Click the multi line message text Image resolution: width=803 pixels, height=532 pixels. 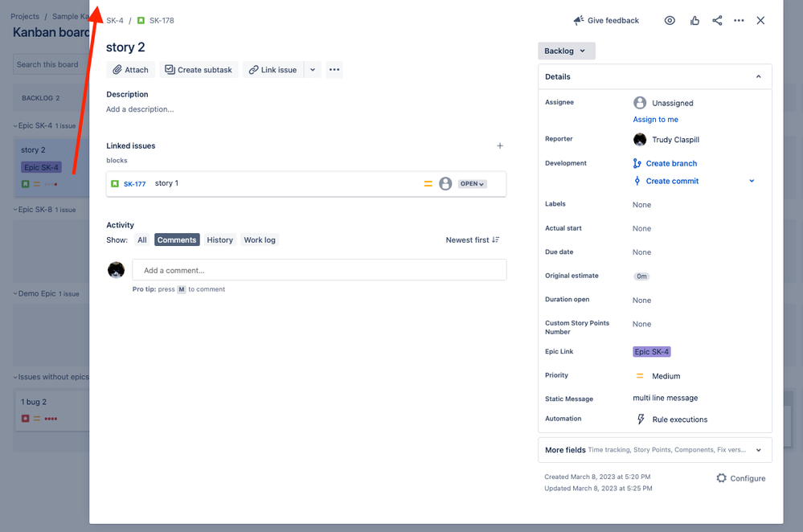tap(666, 398)
